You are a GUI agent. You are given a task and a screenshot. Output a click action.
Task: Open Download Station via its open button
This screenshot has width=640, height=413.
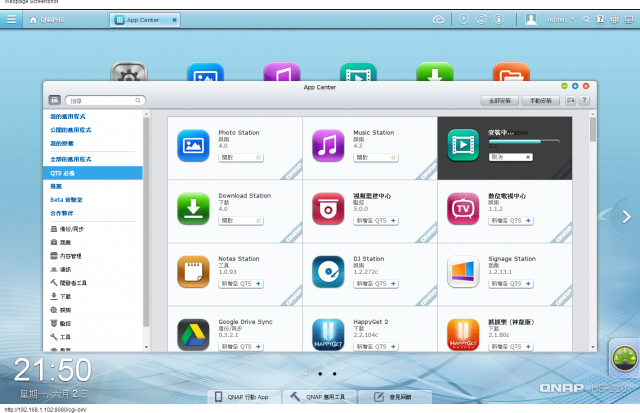click(x=241, y=221)
